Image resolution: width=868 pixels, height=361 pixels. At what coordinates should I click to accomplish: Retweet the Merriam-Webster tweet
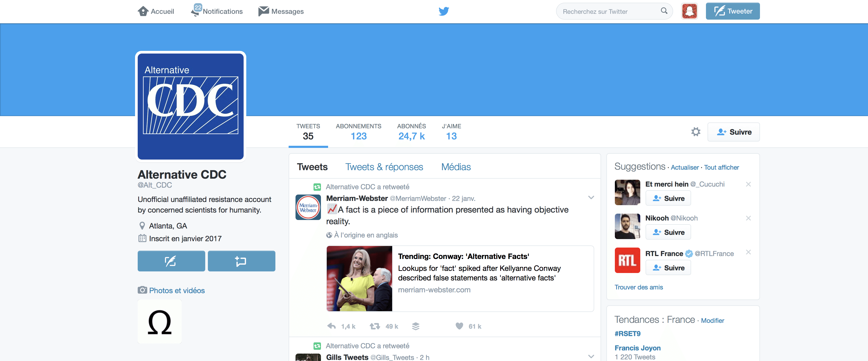coord(375,326)
